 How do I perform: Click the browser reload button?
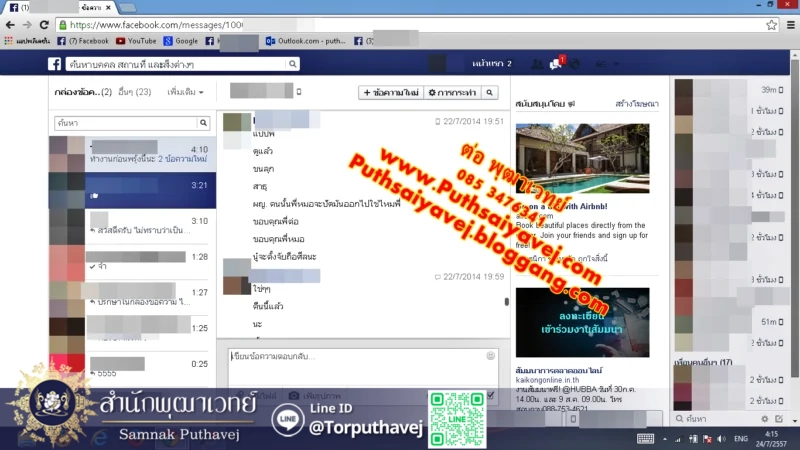[x=44, y=24]
